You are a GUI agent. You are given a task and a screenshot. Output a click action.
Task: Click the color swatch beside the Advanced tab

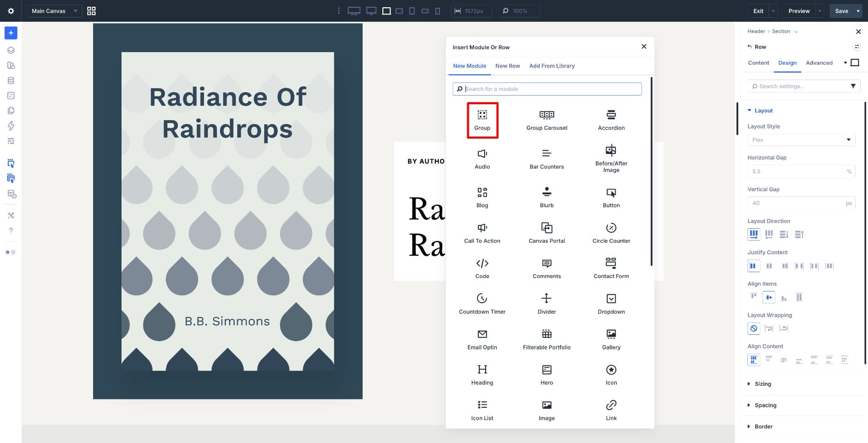pyautogui.click(x=854, y=62)
